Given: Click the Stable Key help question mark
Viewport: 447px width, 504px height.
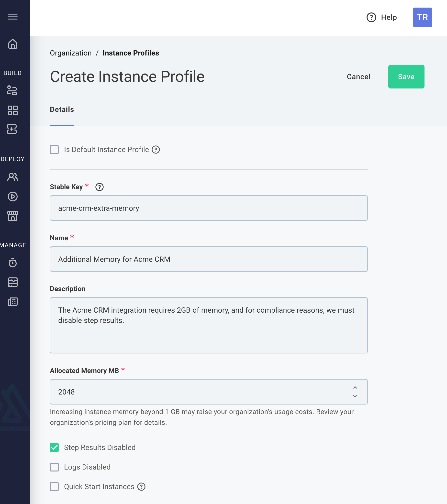Looking at the screenshot, I should click(100, 187).
